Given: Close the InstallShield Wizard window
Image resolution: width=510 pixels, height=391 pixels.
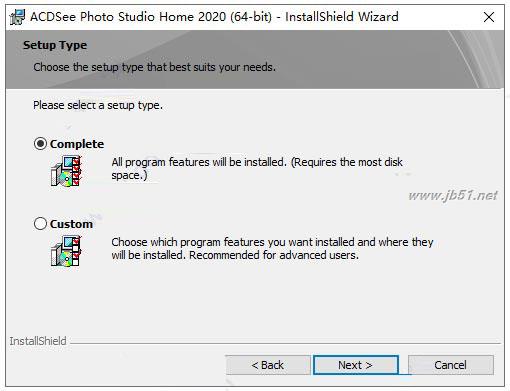Looking at the screenshot, I should click(489, 17).
